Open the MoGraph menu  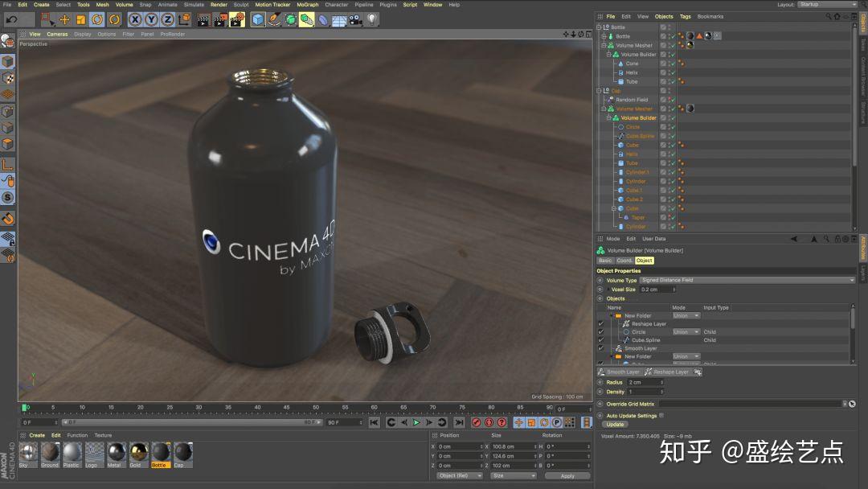[x=307, y=5]
